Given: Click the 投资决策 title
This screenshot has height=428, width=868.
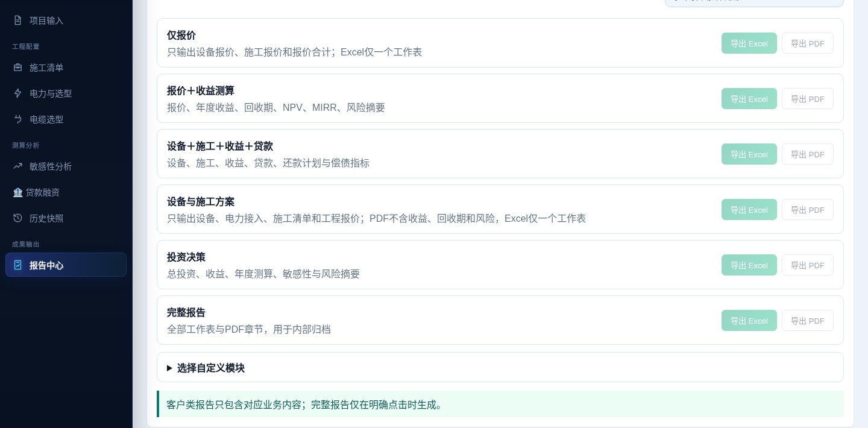Looking at the screenshot, I should [186, 257].
